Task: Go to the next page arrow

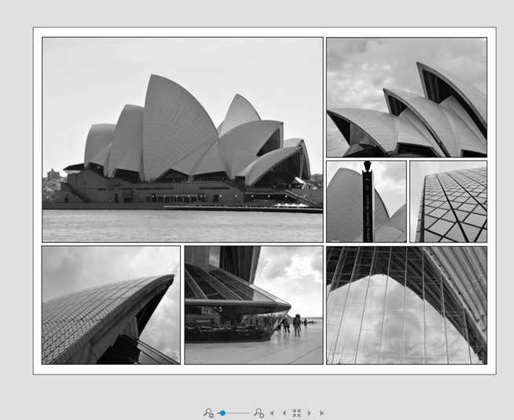Action: [x=310, y=413]
